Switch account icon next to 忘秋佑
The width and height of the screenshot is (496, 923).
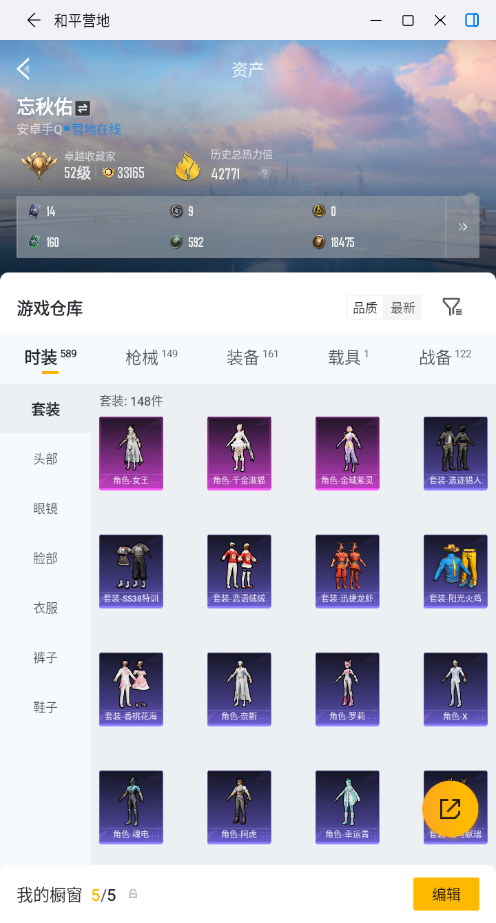(82, 108)
